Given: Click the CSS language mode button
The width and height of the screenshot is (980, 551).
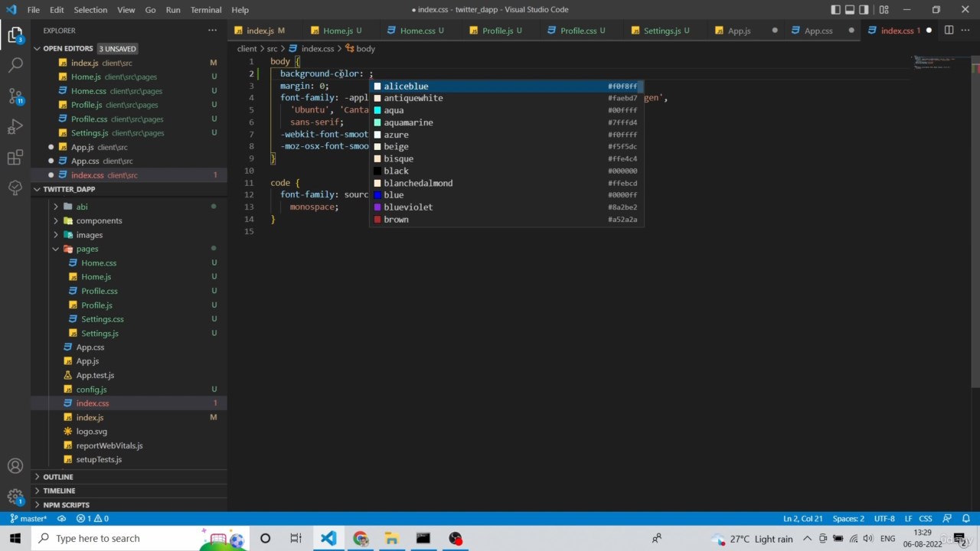Looking at the screenshot, I should click(x=925, y=518).
